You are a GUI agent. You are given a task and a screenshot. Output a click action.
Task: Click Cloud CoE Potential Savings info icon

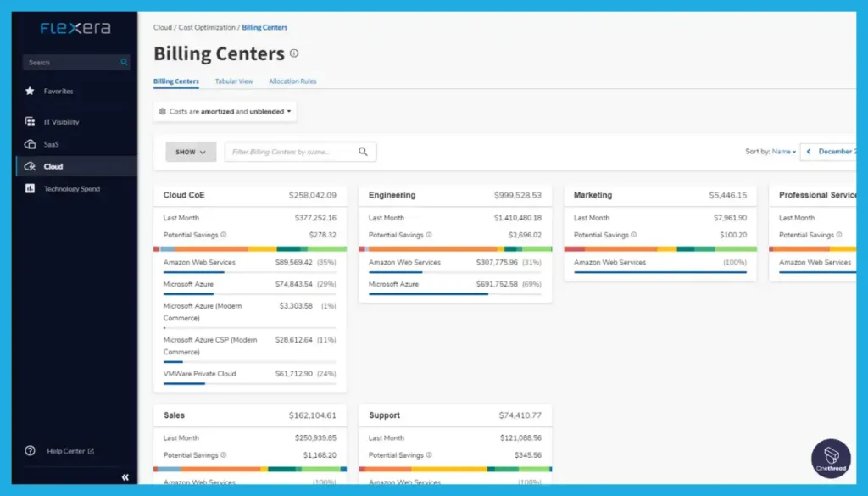[224, 235]
